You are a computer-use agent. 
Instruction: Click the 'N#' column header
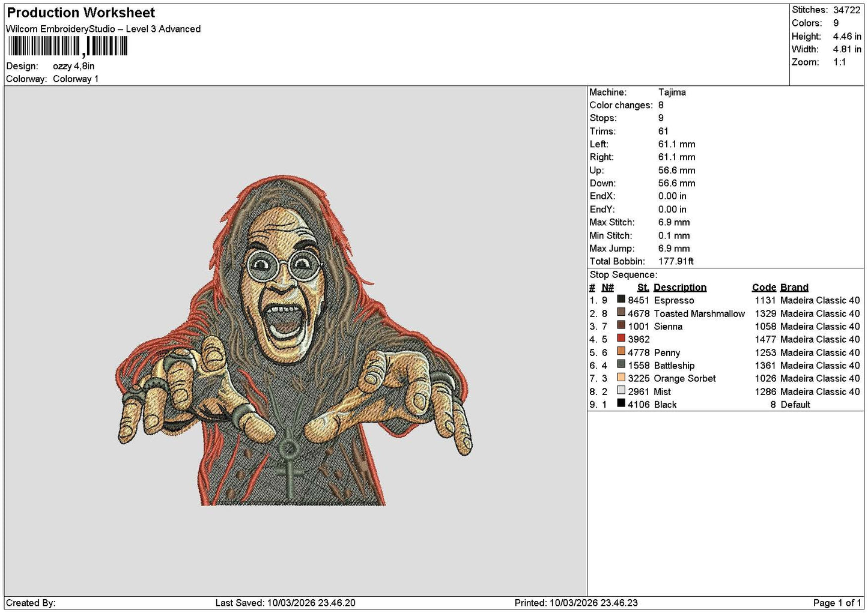[x=607, y=288]
